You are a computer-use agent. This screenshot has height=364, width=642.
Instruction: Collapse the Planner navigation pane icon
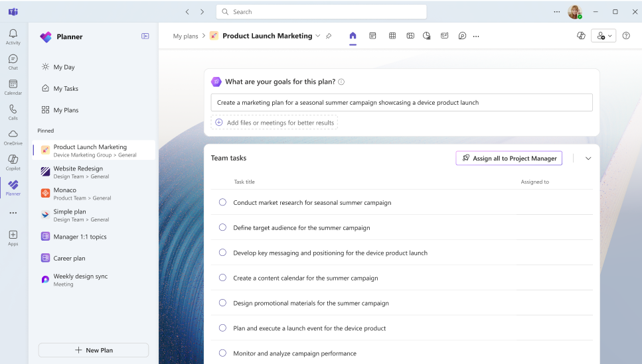point(145,36)
